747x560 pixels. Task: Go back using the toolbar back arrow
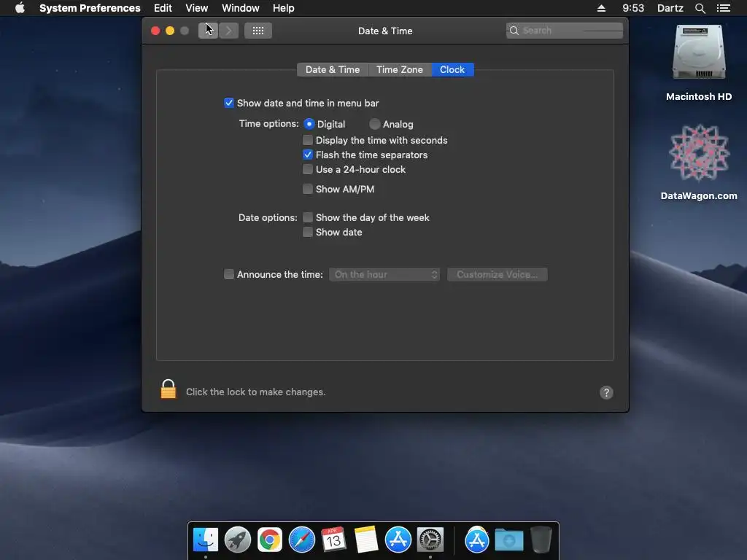click(x=208, y=31)
